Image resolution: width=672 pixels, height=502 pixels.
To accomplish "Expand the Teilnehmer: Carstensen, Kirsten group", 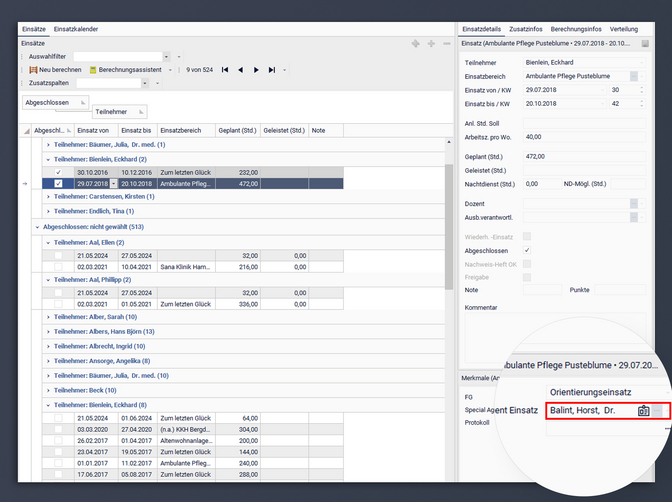I will [48, 197].
